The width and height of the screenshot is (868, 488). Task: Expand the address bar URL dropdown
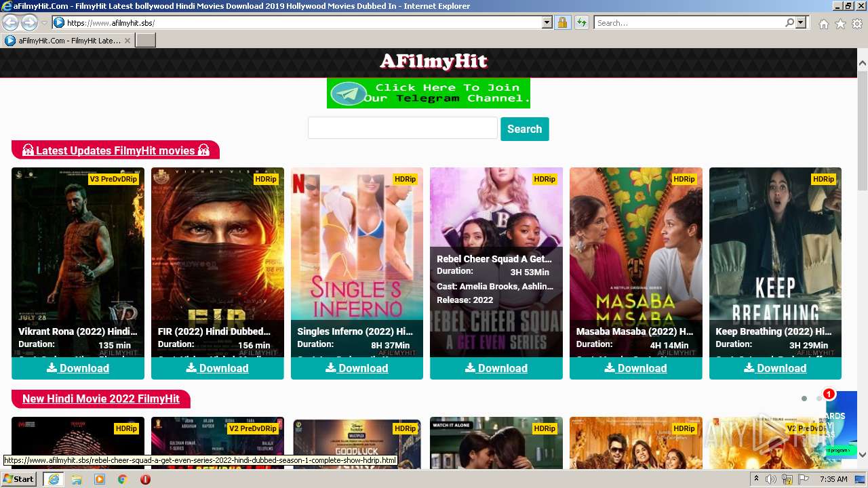[547, 22]
